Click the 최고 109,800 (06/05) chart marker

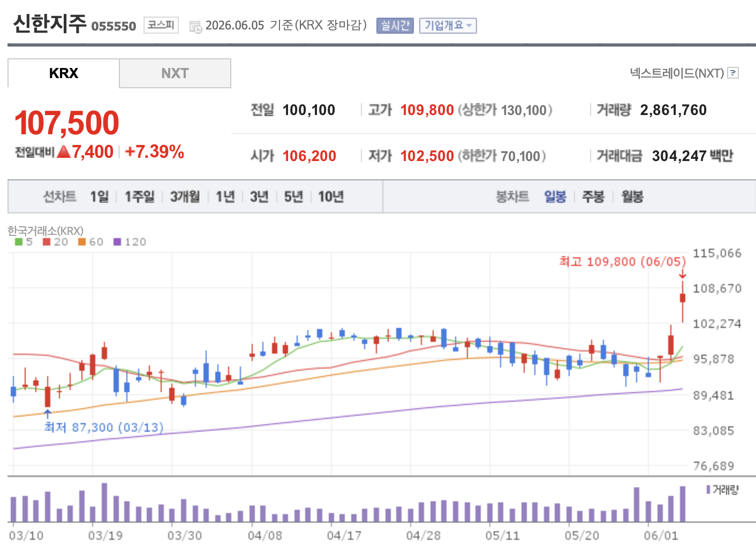623,262
